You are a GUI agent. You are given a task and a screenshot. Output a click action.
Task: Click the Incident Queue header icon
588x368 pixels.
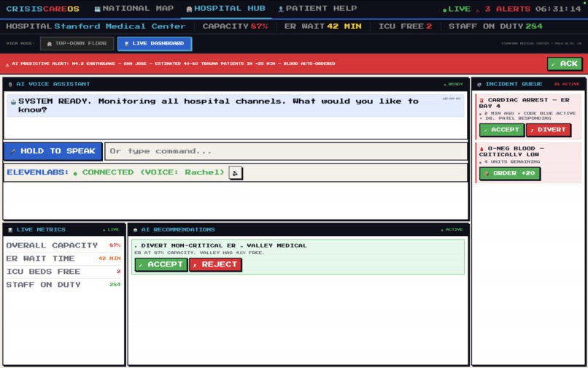(479, 85)
